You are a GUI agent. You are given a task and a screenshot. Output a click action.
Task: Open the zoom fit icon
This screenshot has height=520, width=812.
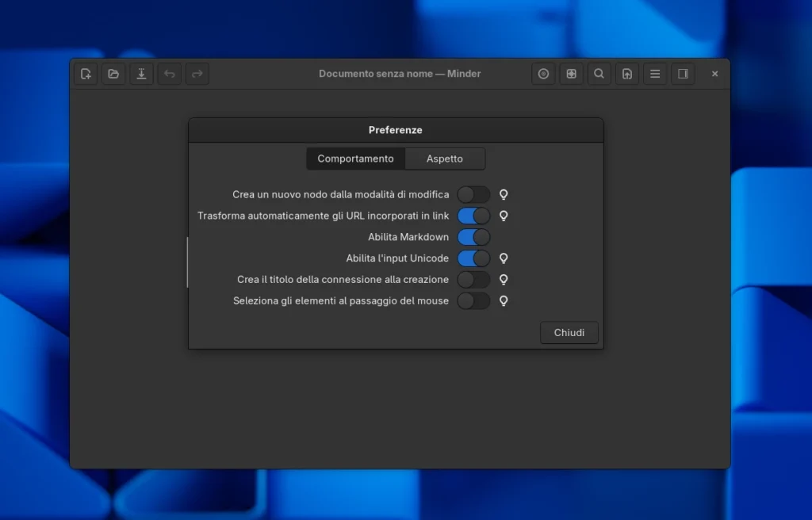click(571, 74)
